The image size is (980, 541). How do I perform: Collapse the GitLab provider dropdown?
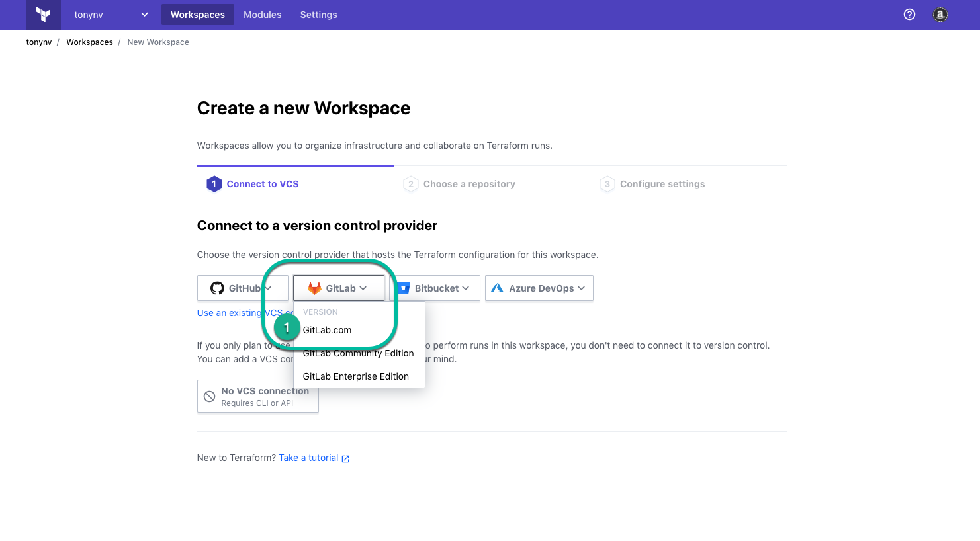[x=339, y=288]
